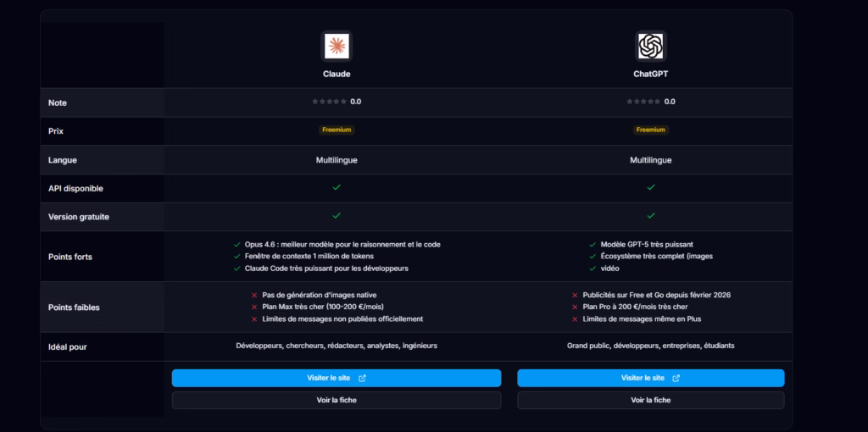Screen dimensions: 868x432
Task: Click the Freemium badge under Claude
Action: [337, 130]
